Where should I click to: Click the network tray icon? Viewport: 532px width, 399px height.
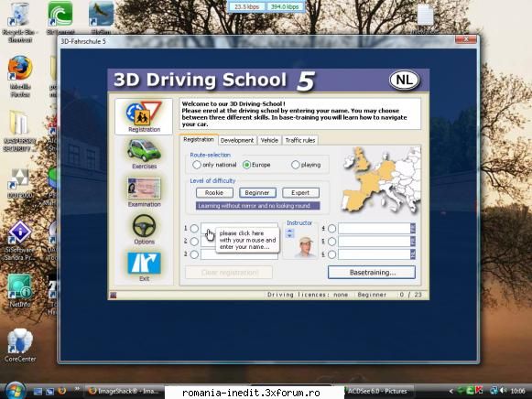[x=494, y=391]
